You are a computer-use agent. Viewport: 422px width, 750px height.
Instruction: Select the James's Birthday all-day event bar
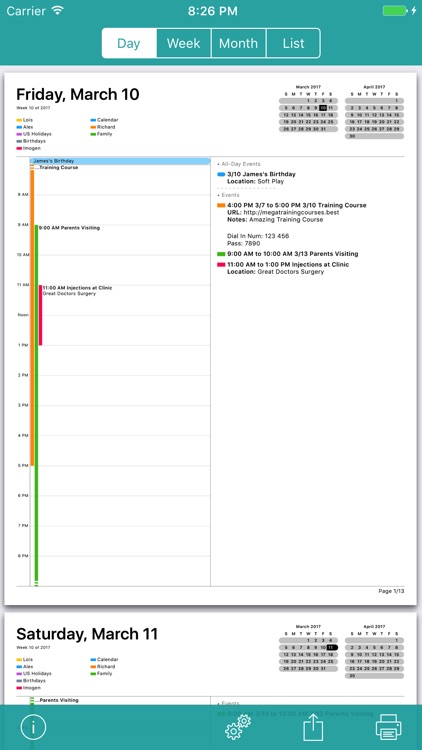(120, 161)
